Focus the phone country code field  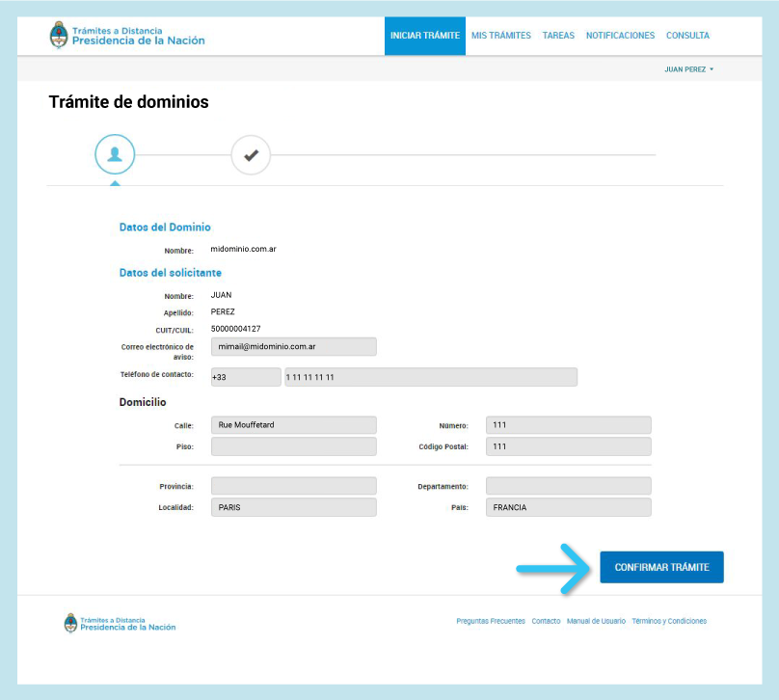tap(245, 377)
